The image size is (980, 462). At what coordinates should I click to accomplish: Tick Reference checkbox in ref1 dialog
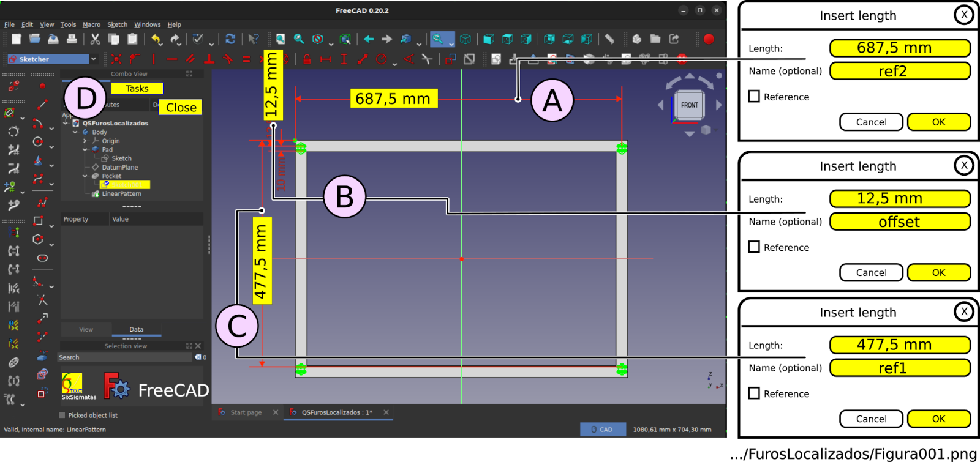pos(754,393)
